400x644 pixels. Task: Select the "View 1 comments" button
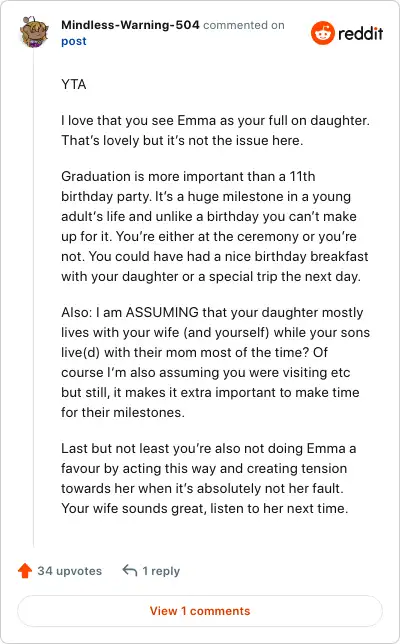point(200,611)
